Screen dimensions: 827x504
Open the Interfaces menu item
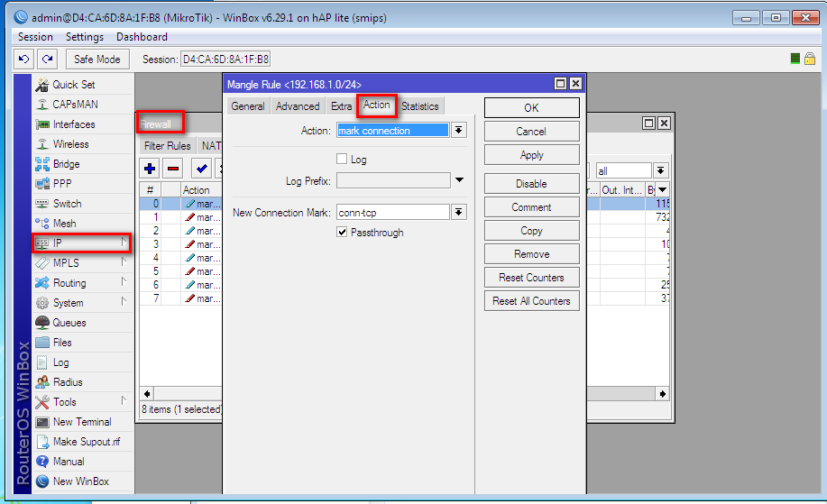click(x=82, y=124)
